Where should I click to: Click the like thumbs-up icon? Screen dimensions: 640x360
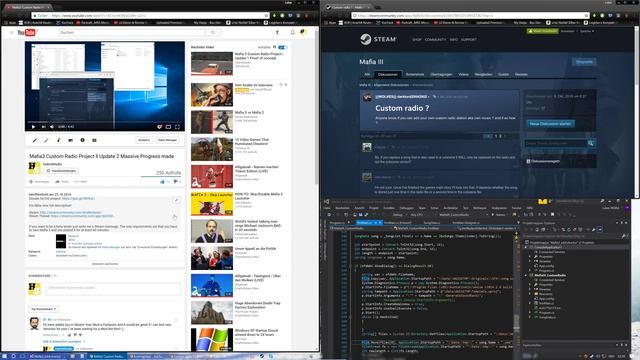point(162,182)
